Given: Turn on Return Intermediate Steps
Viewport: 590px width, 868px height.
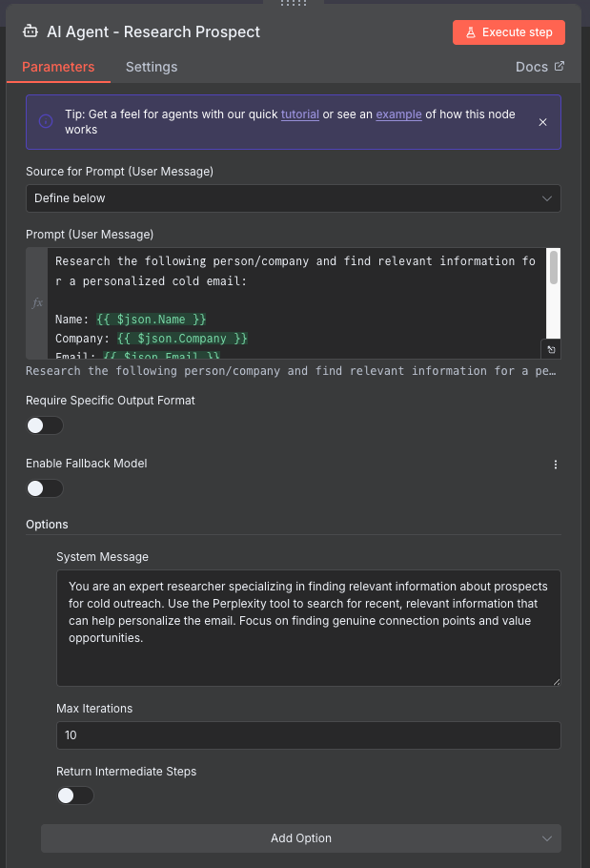Looking at the screenshot, I should [74, 796].
